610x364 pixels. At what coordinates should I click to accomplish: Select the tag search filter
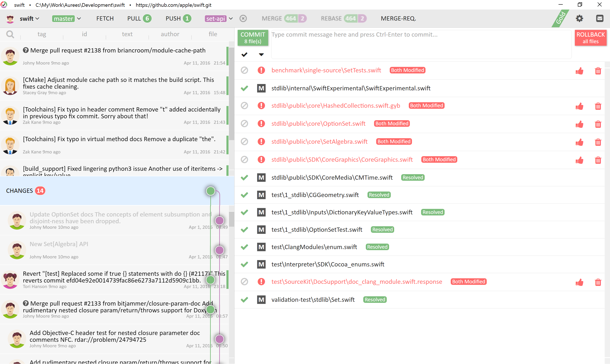point(42,34)
